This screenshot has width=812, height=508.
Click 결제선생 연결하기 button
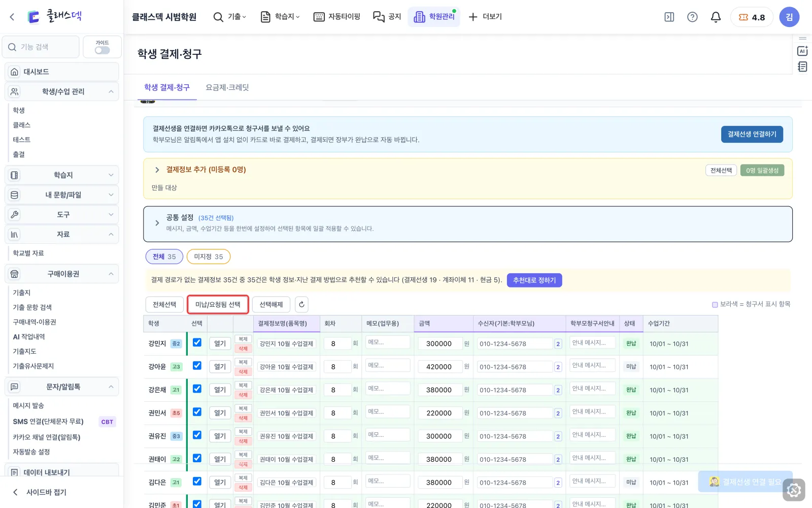point(752,134)
